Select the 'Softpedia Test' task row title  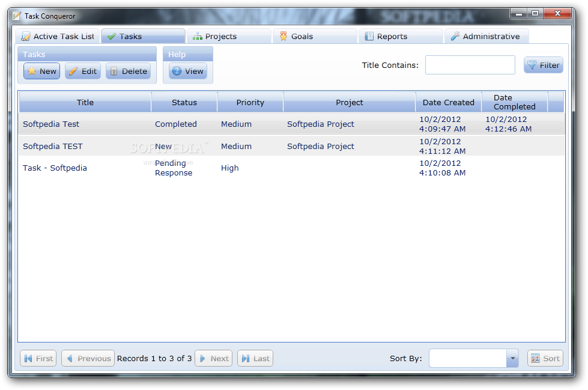coord(51,124)
